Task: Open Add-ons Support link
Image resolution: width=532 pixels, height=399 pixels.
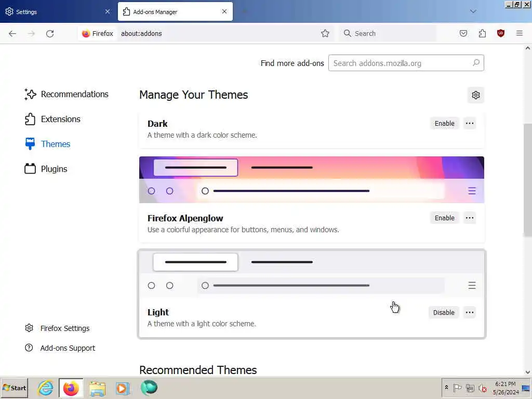Action: (x=60, y=348)
